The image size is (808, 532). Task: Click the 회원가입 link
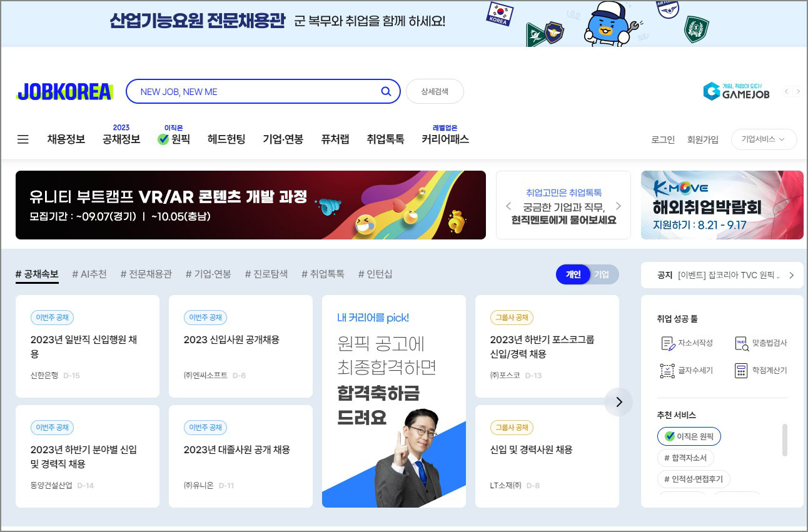(703, 139)
